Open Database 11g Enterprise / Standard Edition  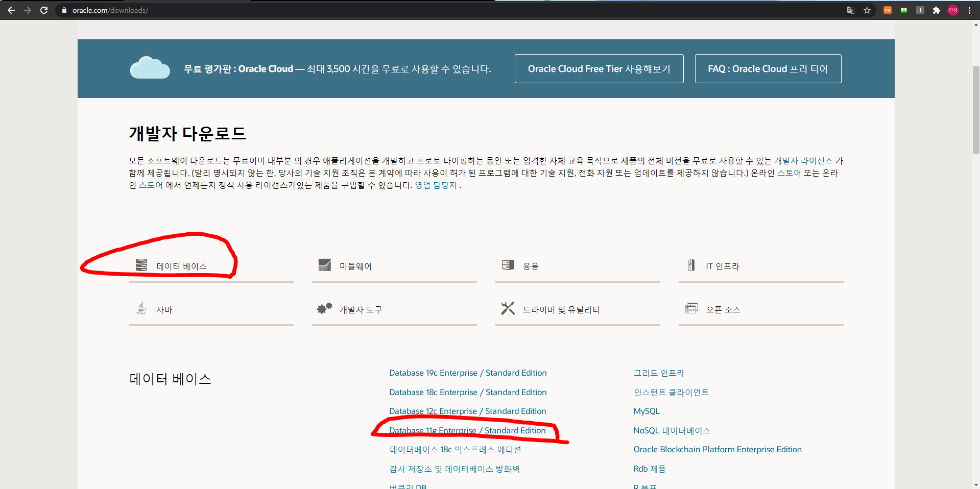[467, 431]
